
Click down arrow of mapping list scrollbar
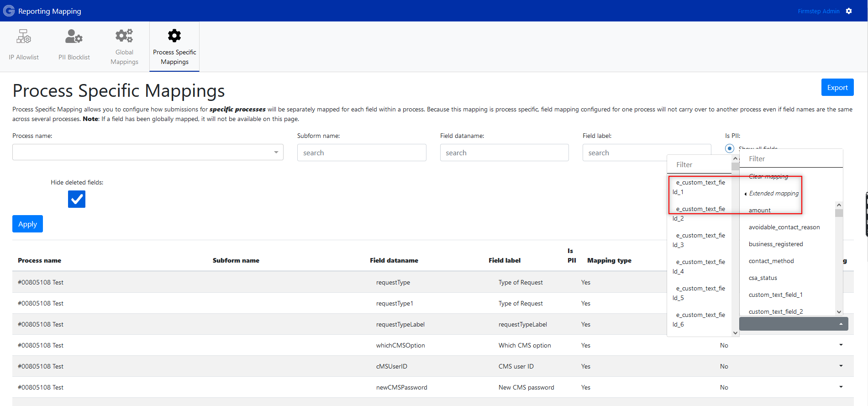(x=839, y=311)
